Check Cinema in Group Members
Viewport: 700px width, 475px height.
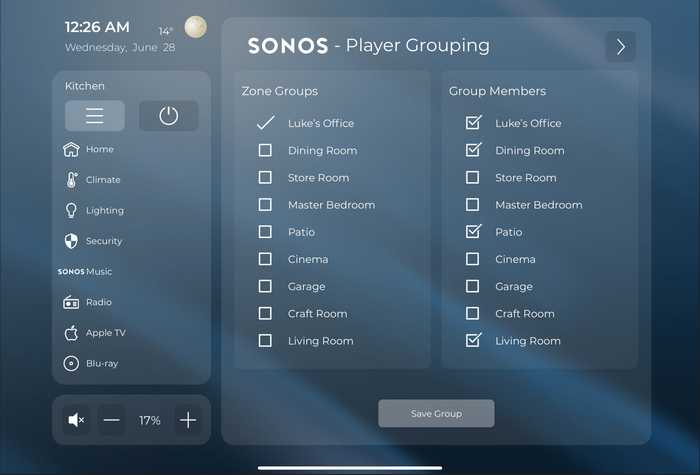pyautogui.click(x=472, y=259)
